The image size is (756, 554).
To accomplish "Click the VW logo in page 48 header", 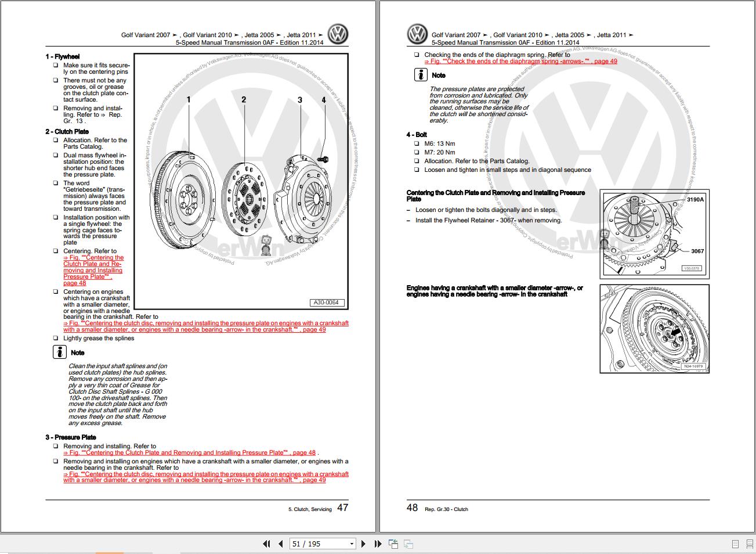I will pyautogui.click(x=417, y=34).
